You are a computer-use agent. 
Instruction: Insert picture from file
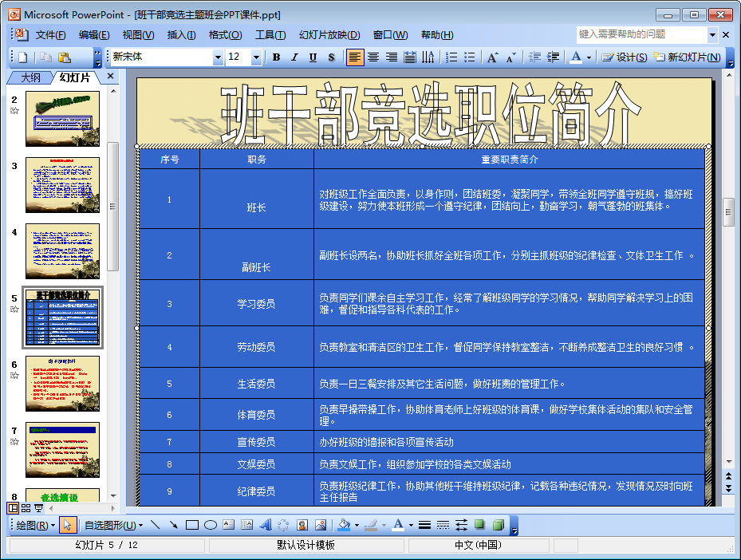pyautogui.click(x=321, y=525)
